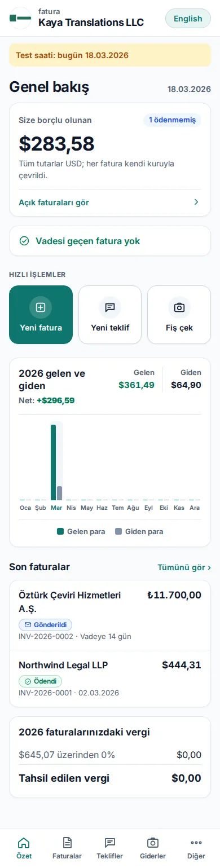Click Tümünü gör link
The image size is (220, 868).
[x=184, y=567]
